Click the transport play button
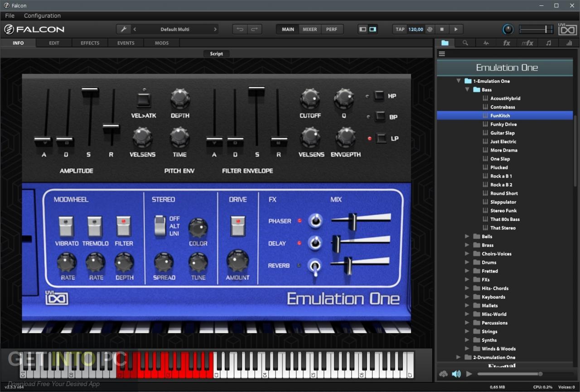Screen dimensions: 580x392 [456, 29]
